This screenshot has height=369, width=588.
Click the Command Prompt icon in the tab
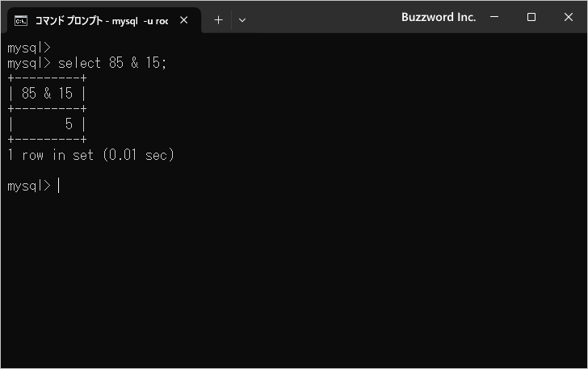[22, 19]
